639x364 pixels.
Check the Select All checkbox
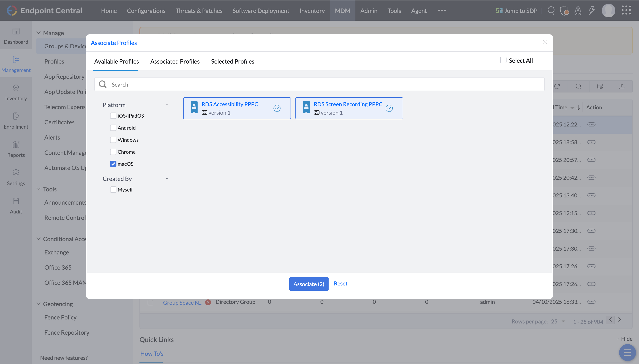(503, 60)
